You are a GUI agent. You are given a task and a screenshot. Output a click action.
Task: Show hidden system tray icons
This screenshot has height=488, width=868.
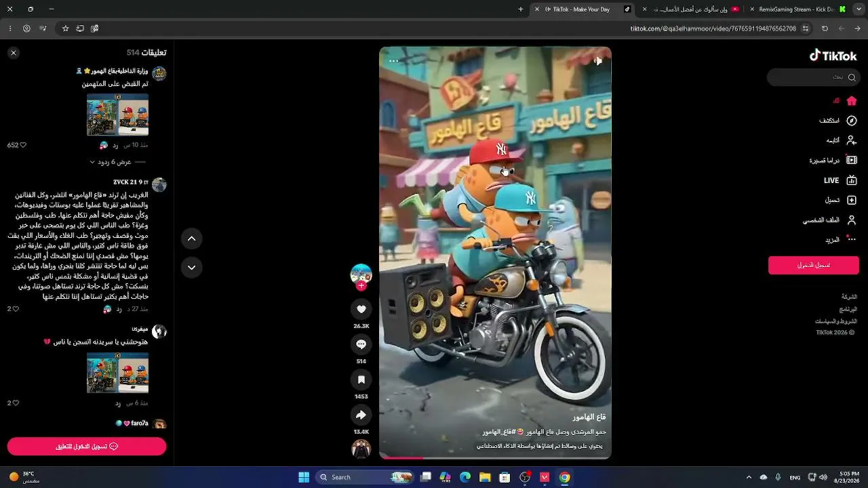pos(749,477)
